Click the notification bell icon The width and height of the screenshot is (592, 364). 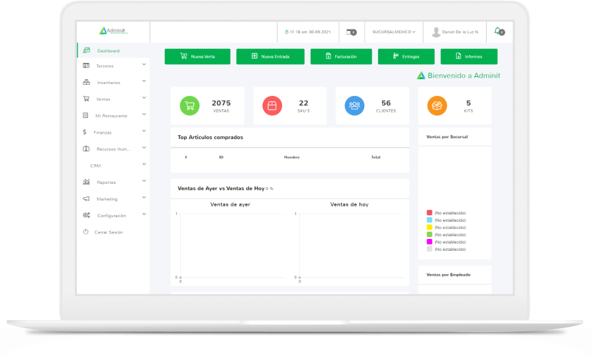tap(498, 31)
